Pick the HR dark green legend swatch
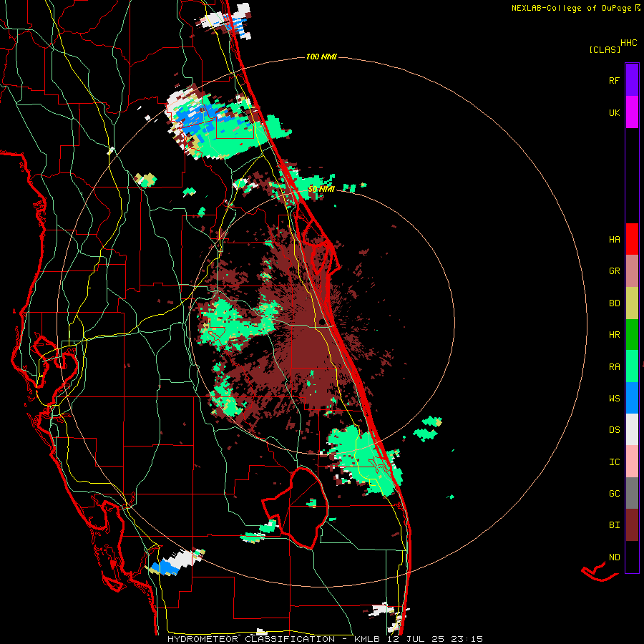Viewport: 644px width, 644px height. pyautogui.click(x=632, y=335)
